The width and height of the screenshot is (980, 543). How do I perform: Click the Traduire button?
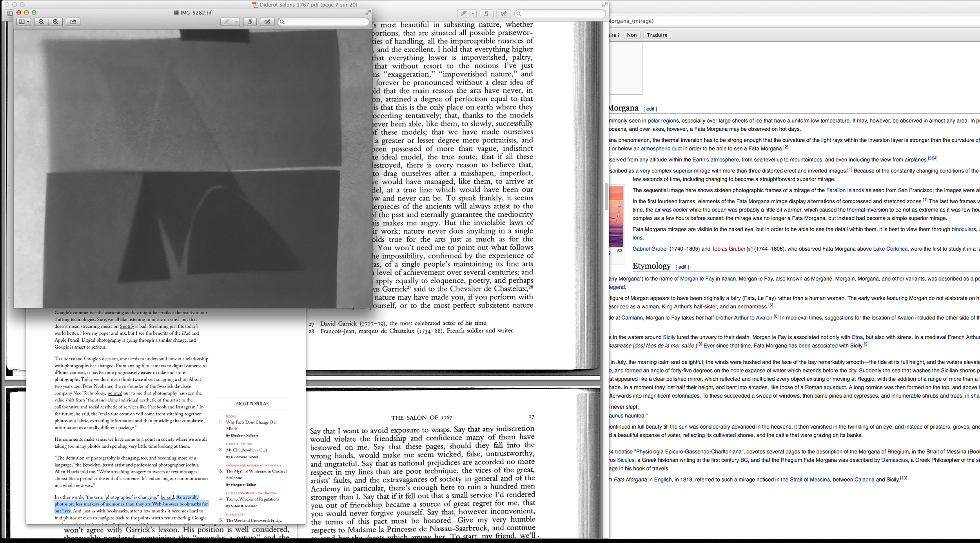(x=657, y=35)
